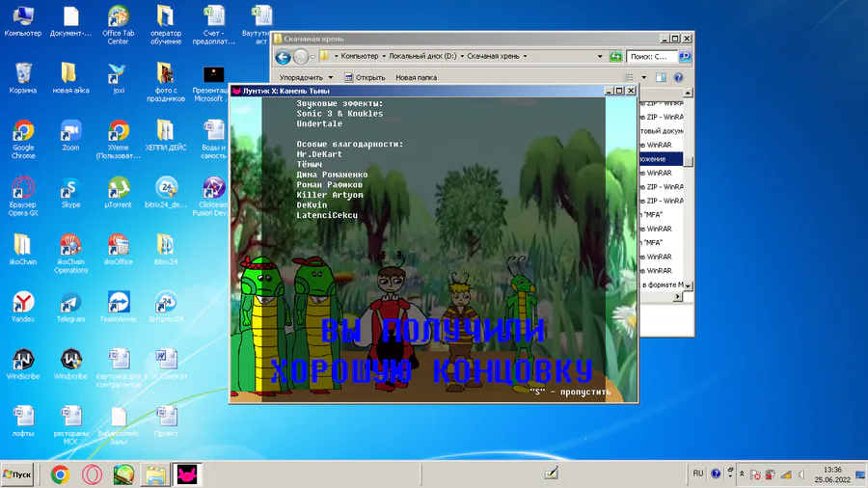The image size is (868, 488).
Task: Click the pink cat game taskbar icon
Action: (187, 474)
